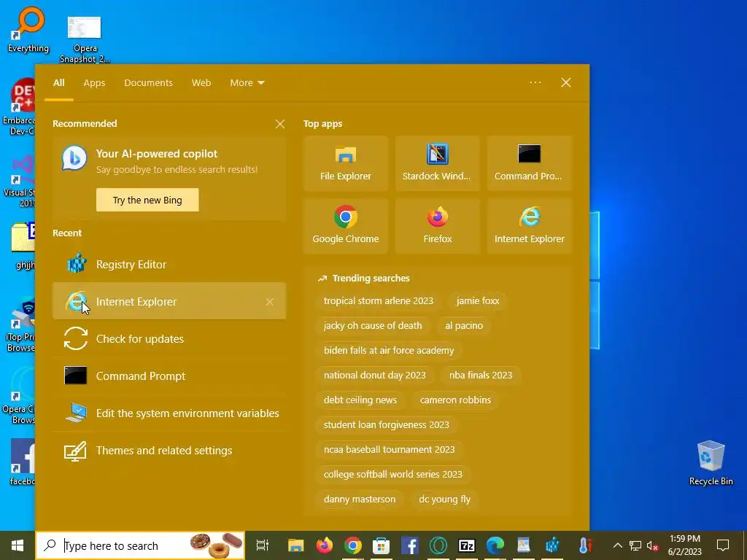Open Registry Editor from Recent list
Image resolution: width=747 pixels, height=560 pixels.
click(x=169, y=264)
